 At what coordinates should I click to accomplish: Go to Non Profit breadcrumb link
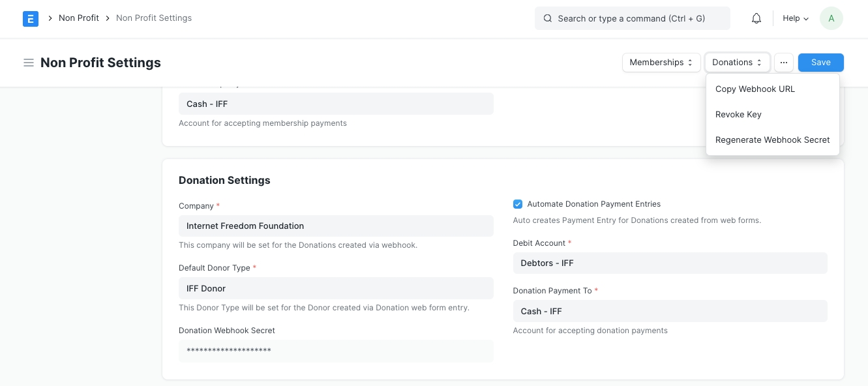pyautogui.click(x=79, y=18)
